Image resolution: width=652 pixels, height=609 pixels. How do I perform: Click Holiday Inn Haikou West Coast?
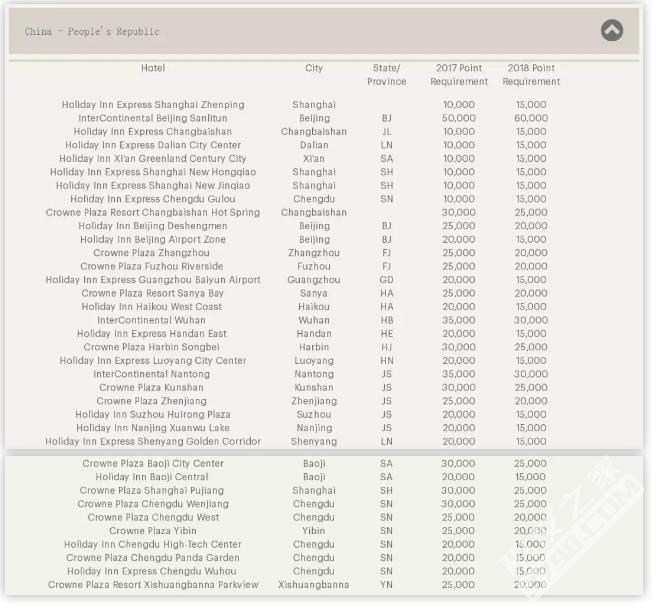pos(152,307)
